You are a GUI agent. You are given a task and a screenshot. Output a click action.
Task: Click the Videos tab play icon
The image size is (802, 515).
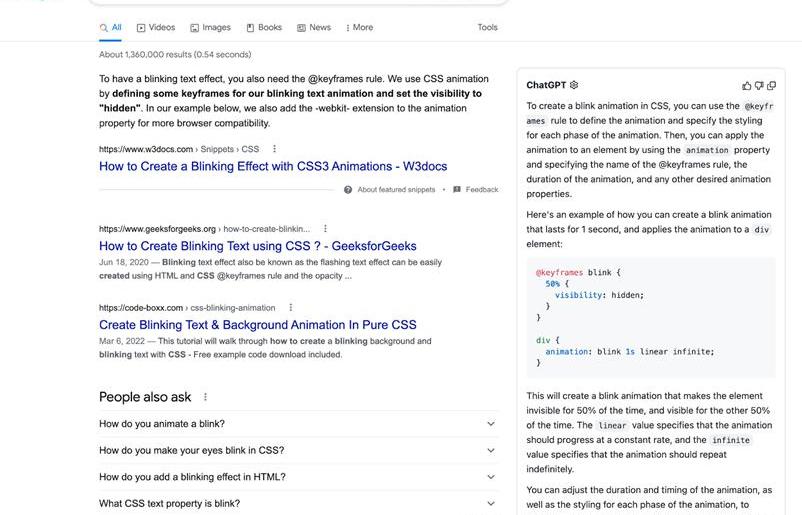[141, 28]
